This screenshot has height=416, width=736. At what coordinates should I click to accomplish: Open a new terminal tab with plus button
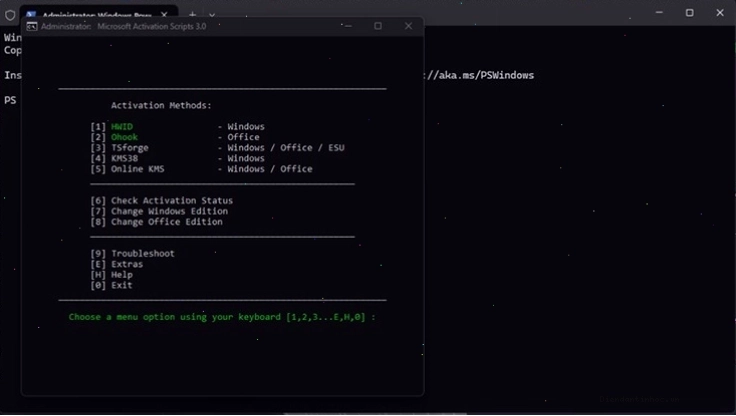[x=192, y=15]
